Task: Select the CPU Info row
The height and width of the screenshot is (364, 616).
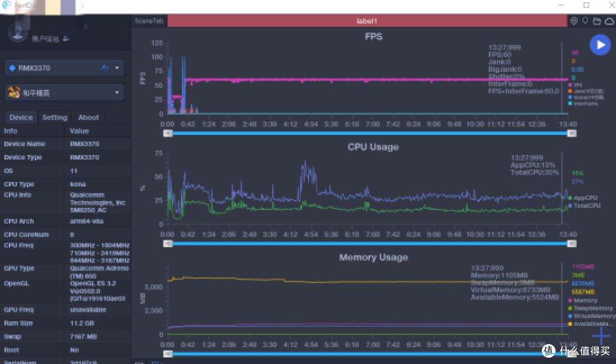Action: (65, 202)
